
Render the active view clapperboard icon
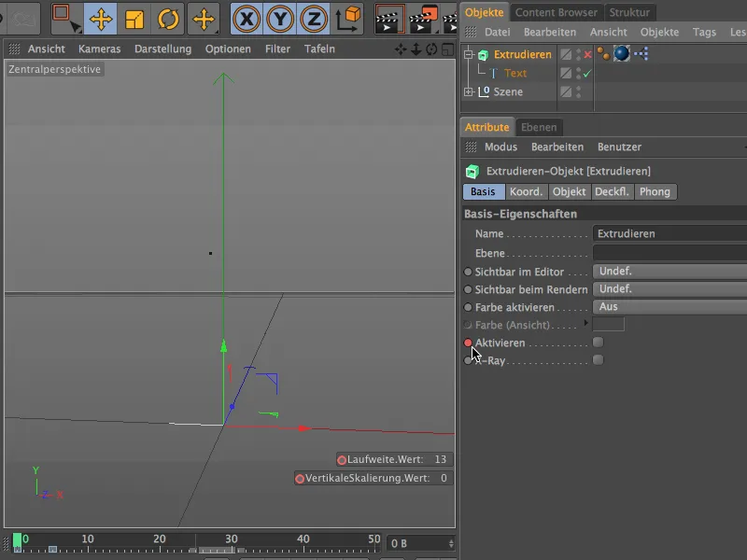click(389, 19)
